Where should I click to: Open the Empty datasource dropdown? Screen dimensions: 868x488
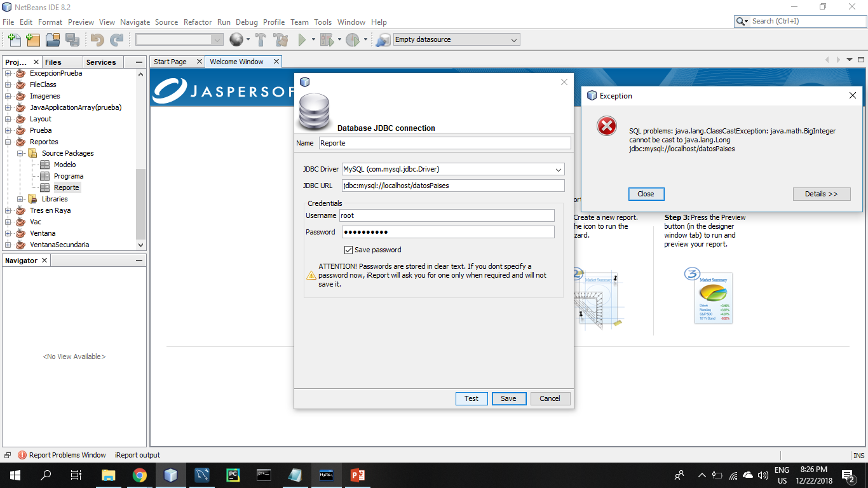pyautogui.click(x=514, y=40)
